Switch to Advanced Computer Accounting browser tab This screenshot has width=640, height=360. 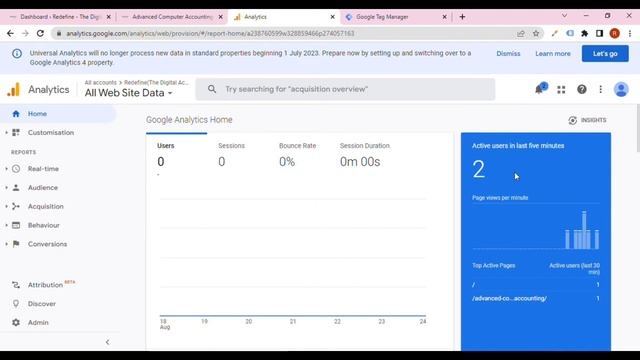click(172, 17)
